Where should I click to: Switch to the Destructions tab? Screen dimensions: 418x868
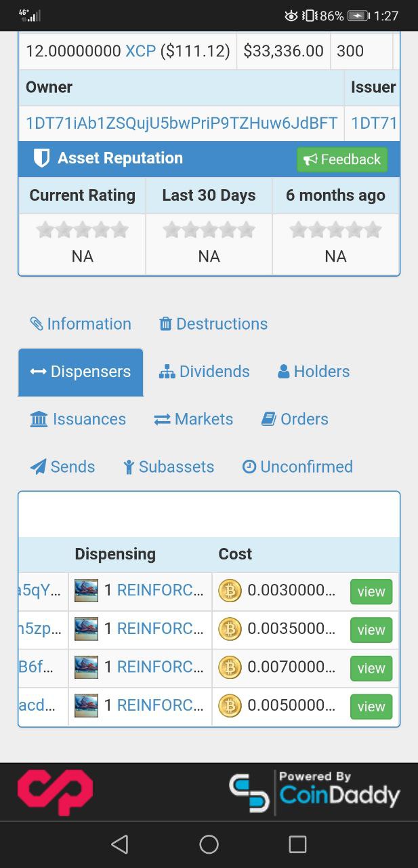click(213, 324)
